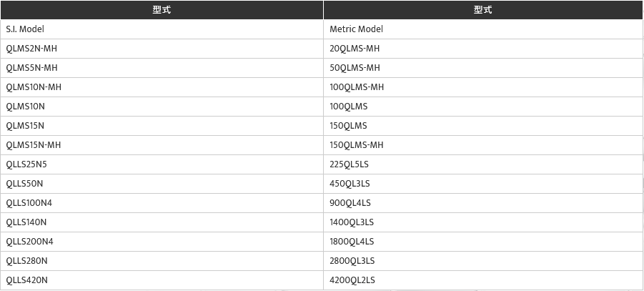
Task: Click the 20QLMS-MH metric entry
Action: pos(355,49)
